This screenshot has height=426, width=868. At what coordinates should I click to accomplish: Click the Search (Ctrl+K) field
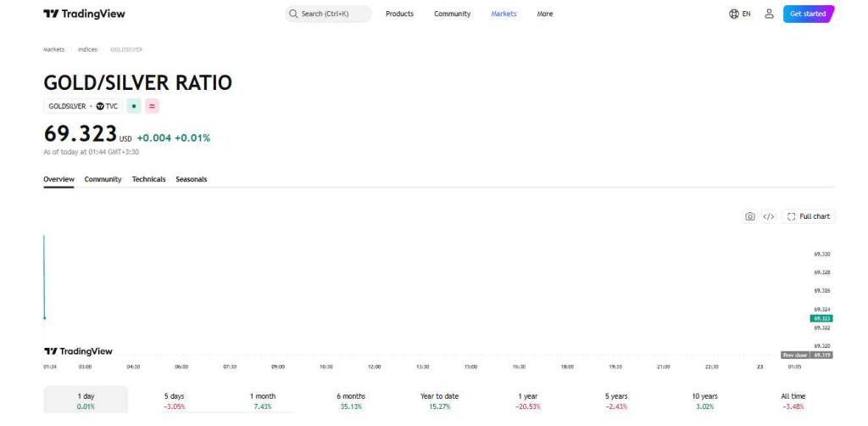(328, 14)
